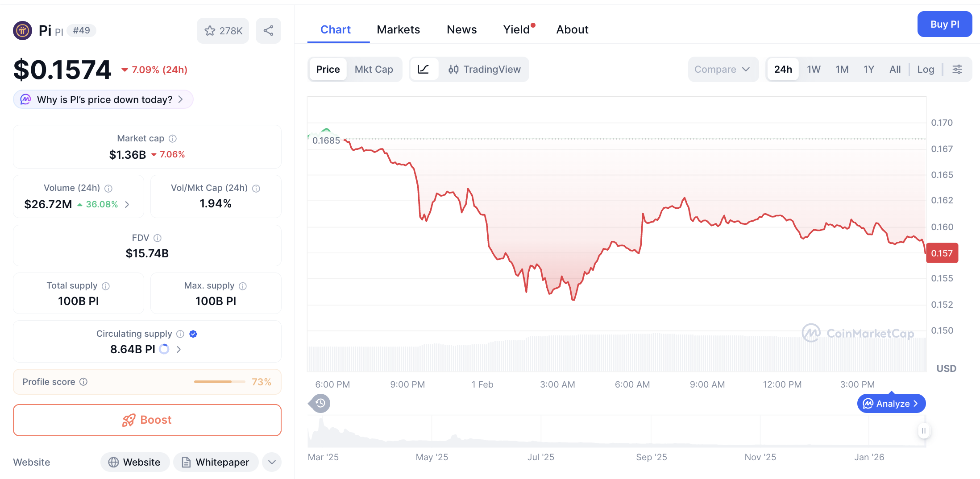Open chart settings via sliders icon
The width and height of the screenshot is (980, 479).
tap(958, 69)
